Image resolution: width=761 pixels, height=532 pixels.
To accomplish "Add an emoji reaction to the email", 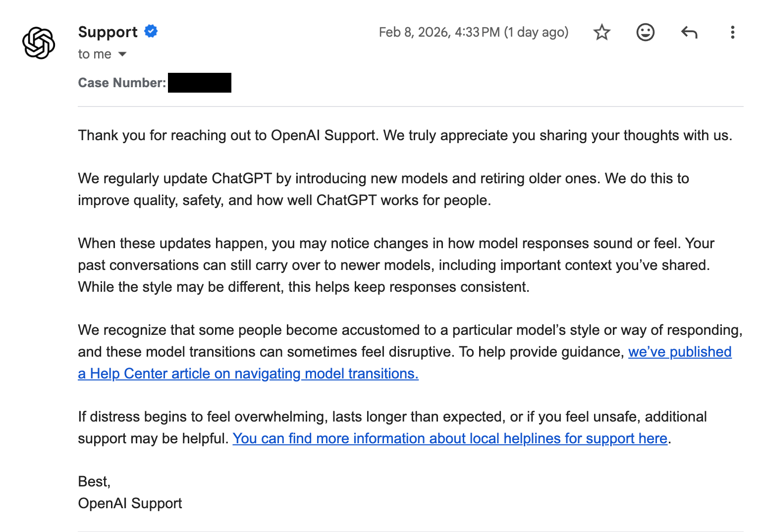I will click(x=645, y=33).
